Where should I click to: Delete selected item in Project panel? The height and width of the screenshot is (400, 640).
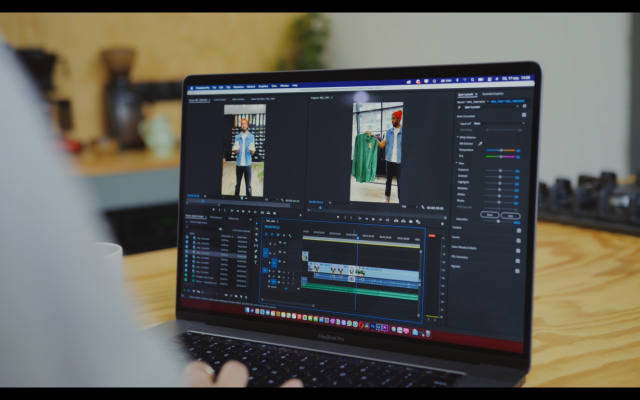click(246, 297)
